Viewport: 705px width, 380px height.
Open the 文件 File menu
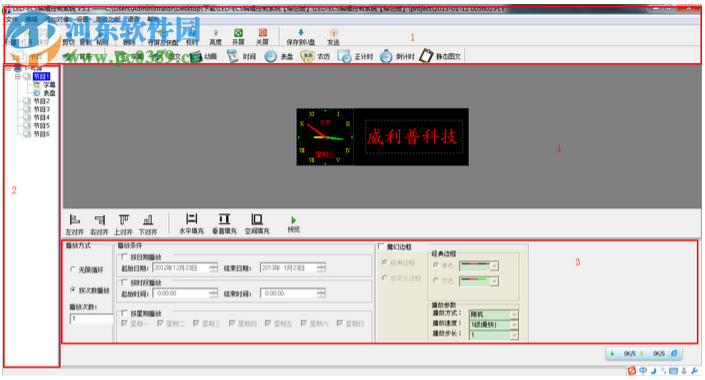coord(12,19)
